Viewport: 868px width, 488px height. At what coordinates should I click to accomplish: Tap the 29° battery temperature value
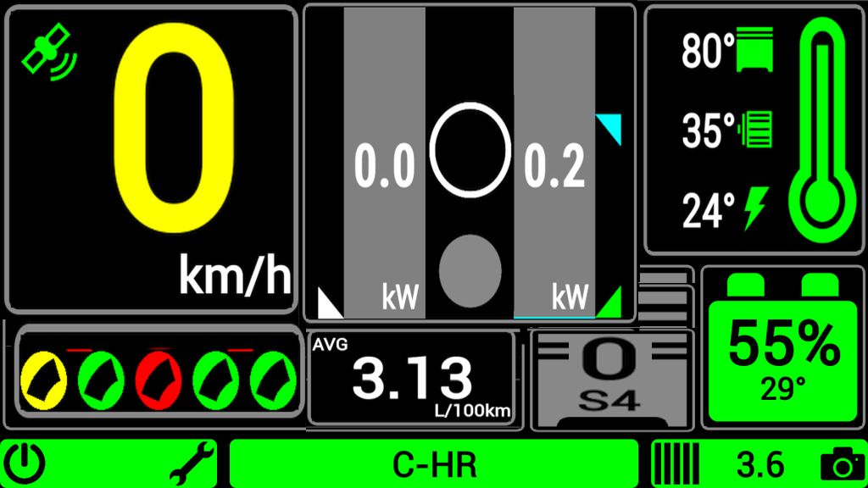(782, 389)
